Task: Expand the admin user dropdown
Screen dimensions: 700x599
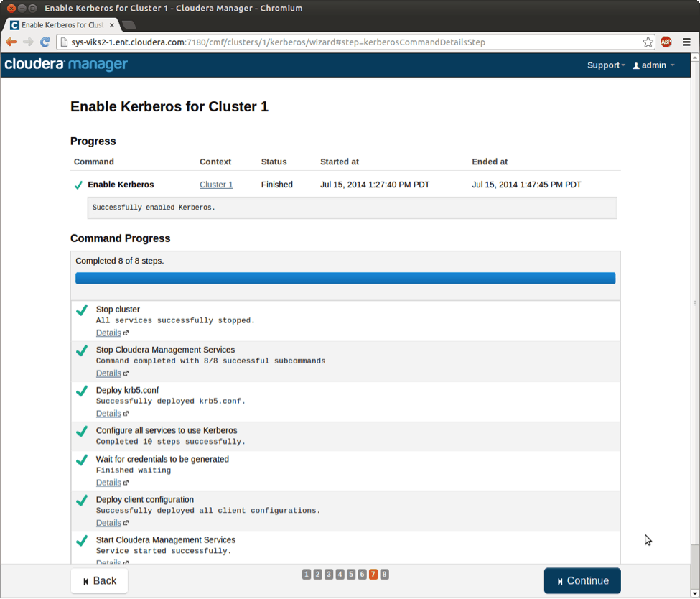Action: click(x=653, y=65)
